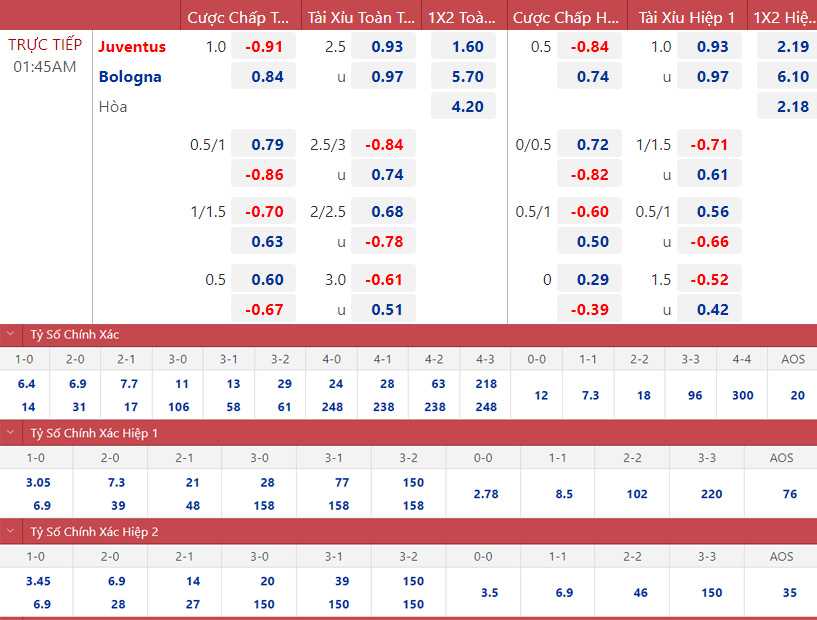
Task: Open the Juventus team name
Action: (x=132, y=46)
